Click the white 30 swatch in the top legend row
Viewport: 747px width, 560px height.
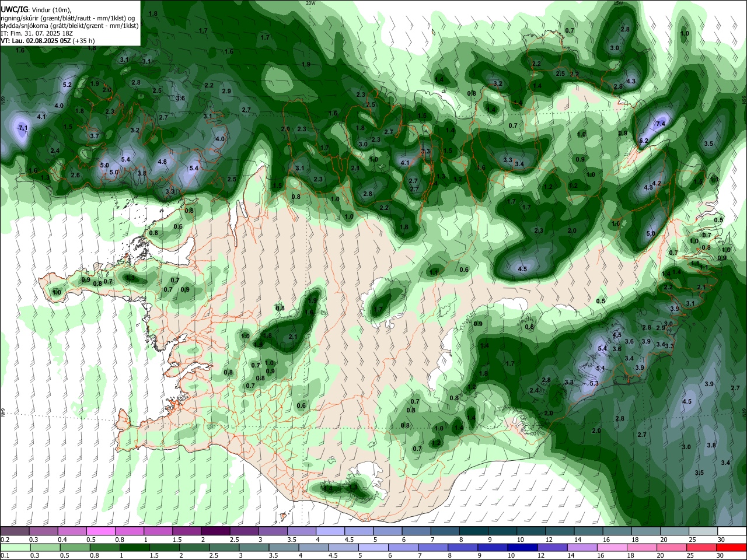point(732,531)
